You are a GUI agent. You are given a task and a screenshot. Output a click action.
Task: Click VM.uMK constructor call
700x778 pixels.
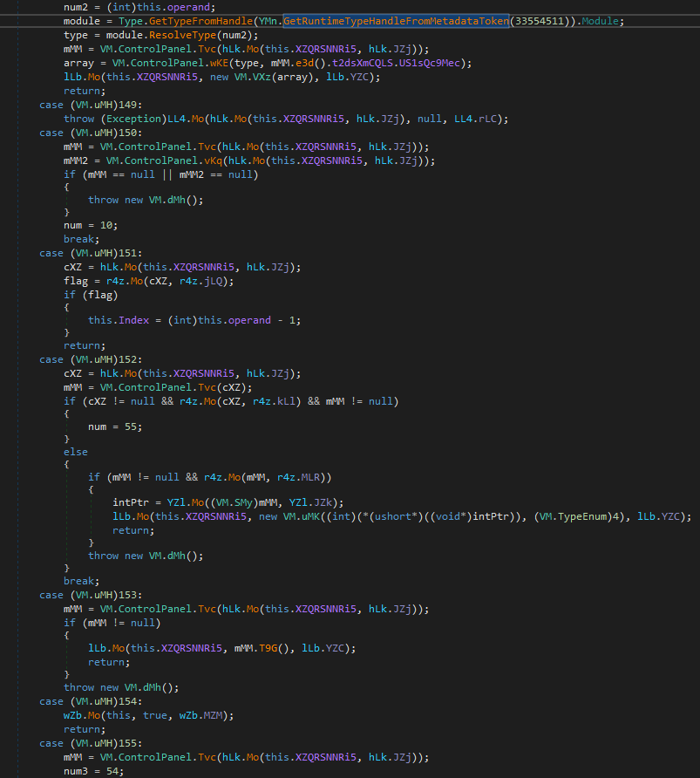[301, 516]
